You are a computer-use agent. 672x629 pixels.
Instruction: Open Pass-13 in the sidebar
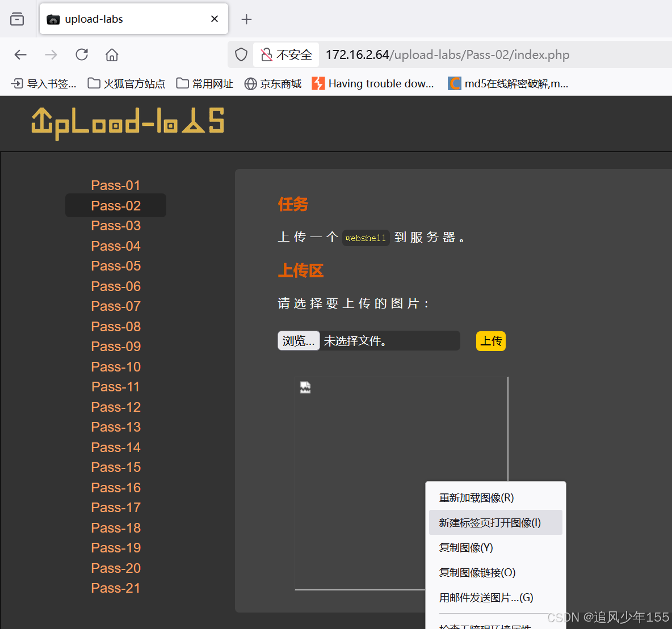[116, 427]
